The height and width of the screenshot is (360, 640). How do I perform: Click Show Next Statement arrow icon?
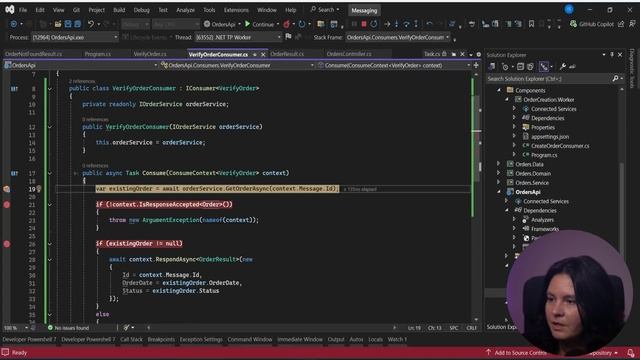click(387, 24)
